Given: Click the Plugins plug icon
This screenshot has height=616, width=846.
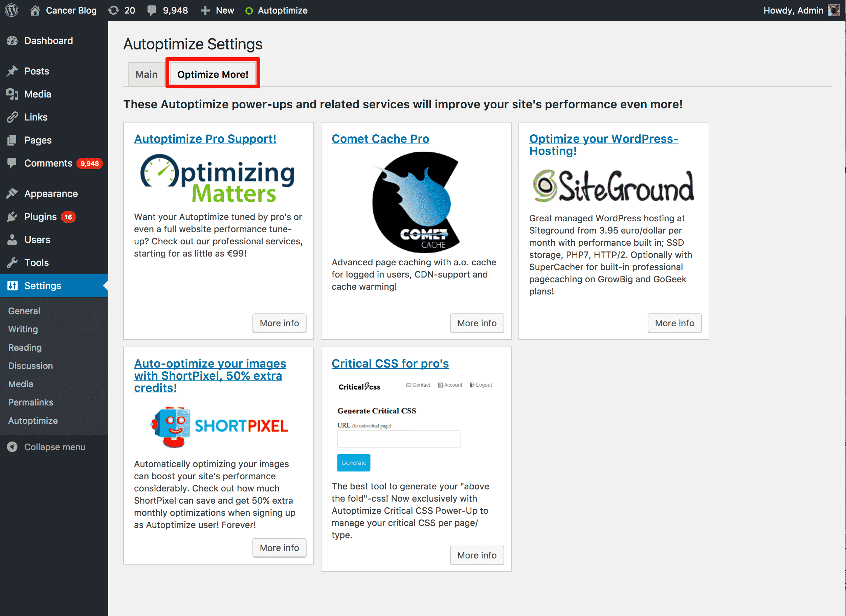Looking at the screenshot, I should [x=12, y=217].
